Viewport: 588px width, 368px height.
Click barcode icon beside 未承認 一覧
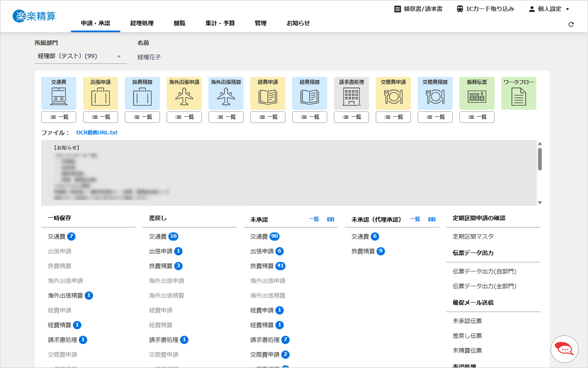[330, 219]
